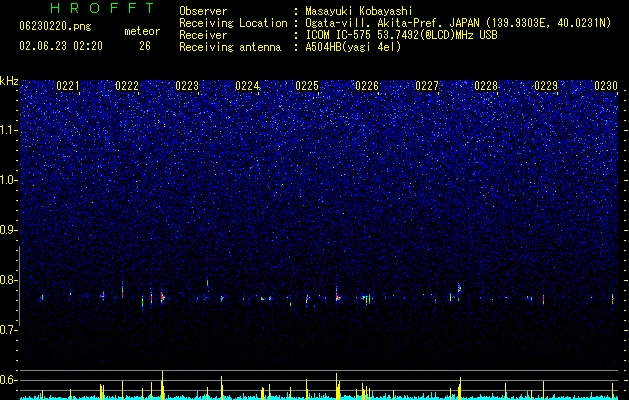Click the gray frequency range bar on left axis
Viewport: 629px width, 400px height.
pos(20,286)
